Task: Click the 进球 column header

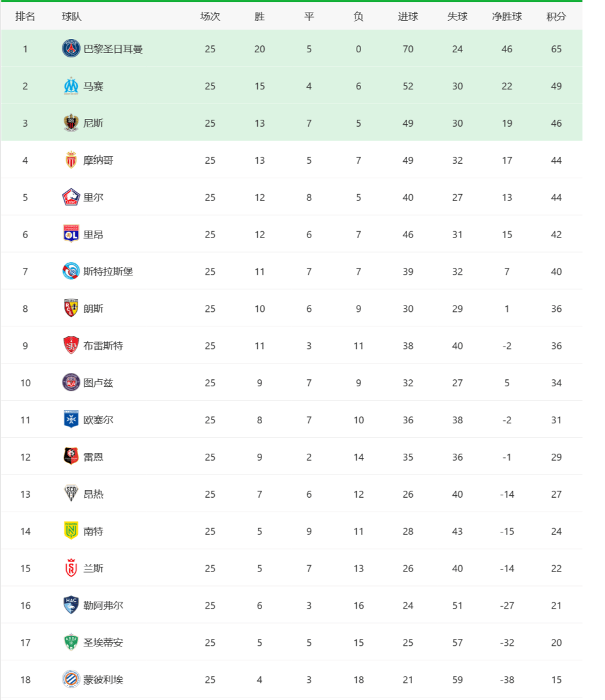Action: [408, 16]
